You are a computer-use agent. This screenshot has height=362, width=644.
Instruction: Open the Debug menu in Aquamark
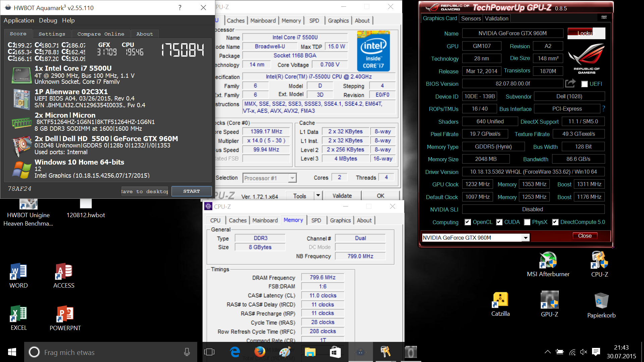pyautogui.click(x=48, y=20)
